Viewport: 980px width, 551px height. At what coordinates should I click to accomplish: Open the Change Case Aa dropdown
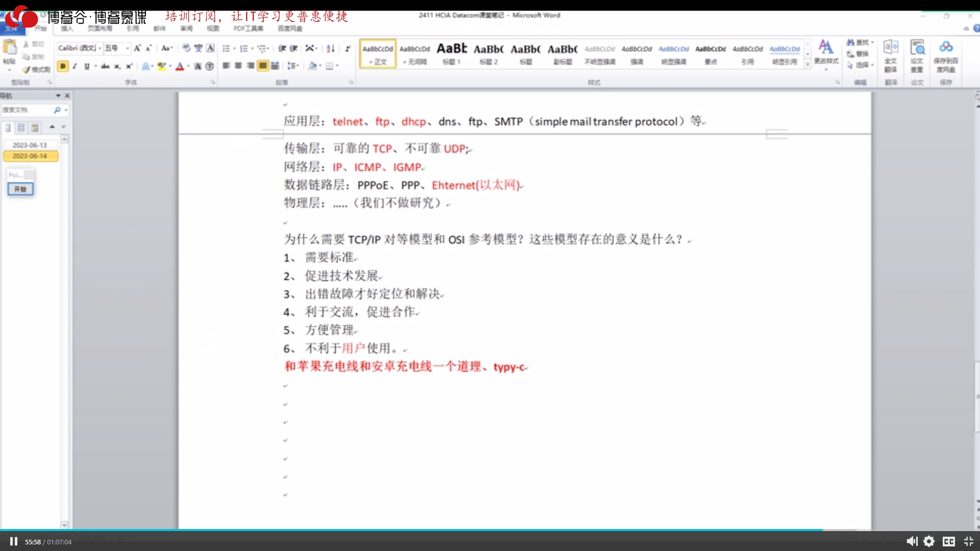tap(167, 48)
